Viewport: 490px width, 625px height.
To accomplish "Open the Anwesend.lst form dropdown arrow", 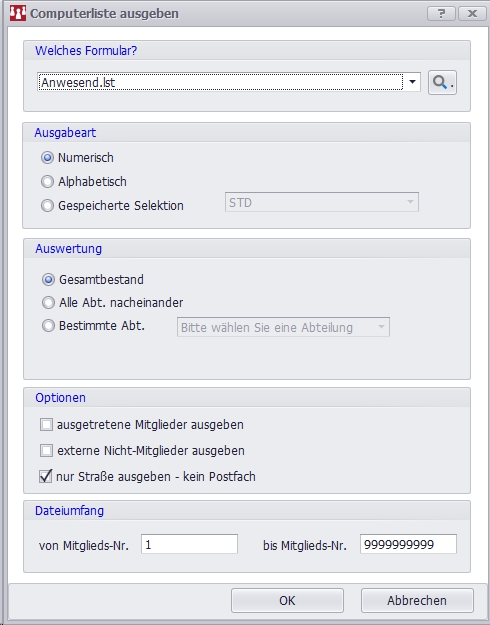I will pos(413,83).
